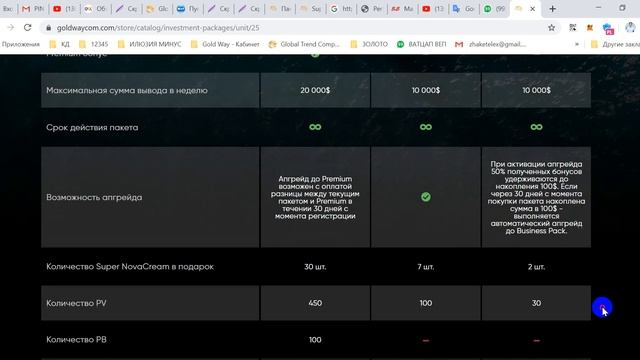Click the extension icon next to the star
This screenshot has height=360, width=640.
point(573,28)
